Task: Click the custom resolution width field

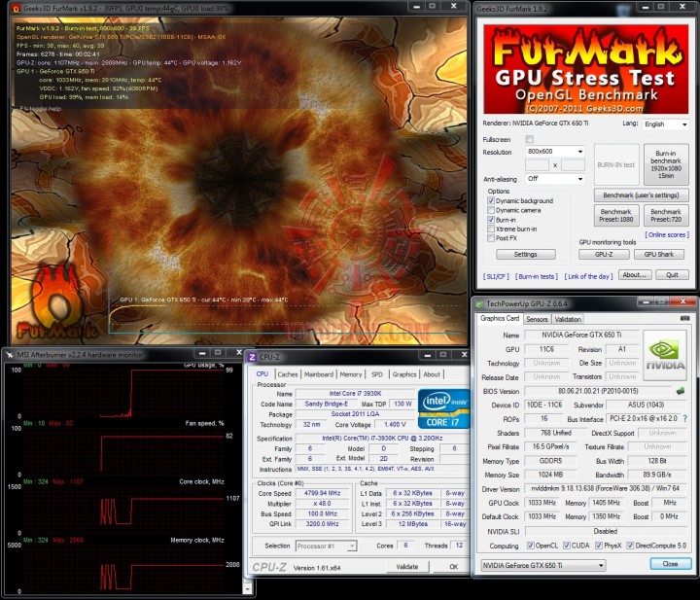Action: coord(537,165)
